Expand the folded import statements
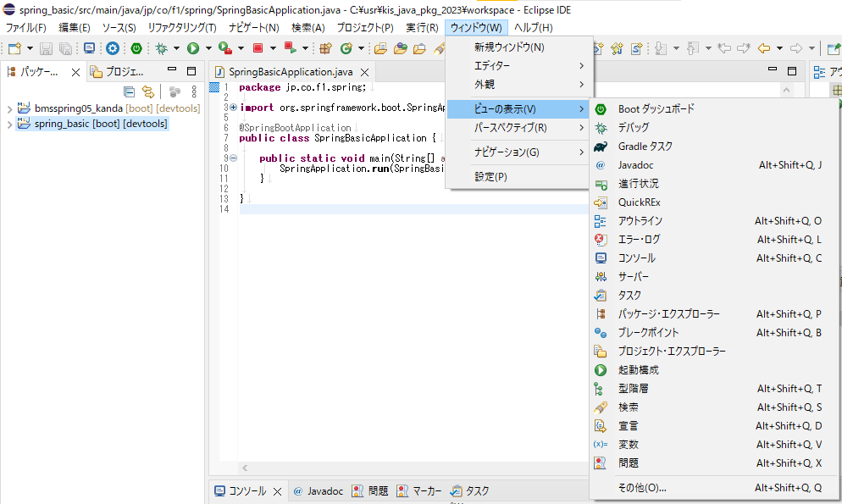This screenshot has height=504, width=842. [x=233, y=108]
